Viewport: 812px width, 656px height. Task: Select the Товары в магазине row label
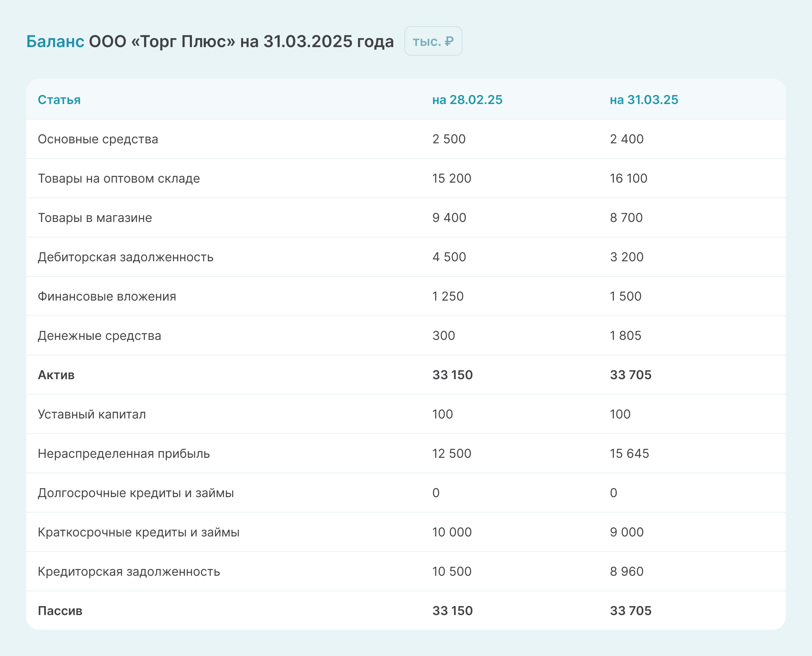tap(95, 217)
